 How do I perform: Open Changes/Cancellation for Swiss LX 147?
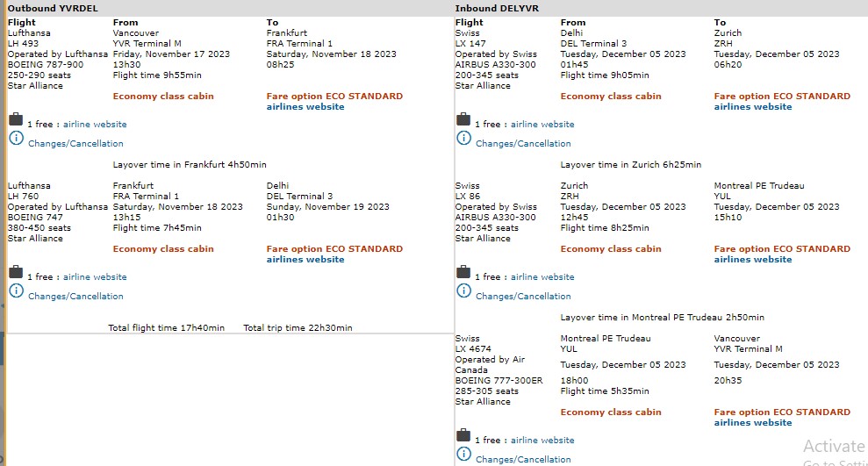pyautogui.click(x=523, y=144)
